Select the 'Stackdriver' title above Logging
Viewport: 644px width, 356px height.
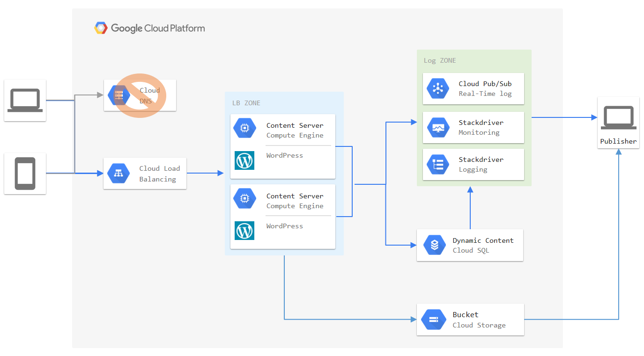(481, 160)
